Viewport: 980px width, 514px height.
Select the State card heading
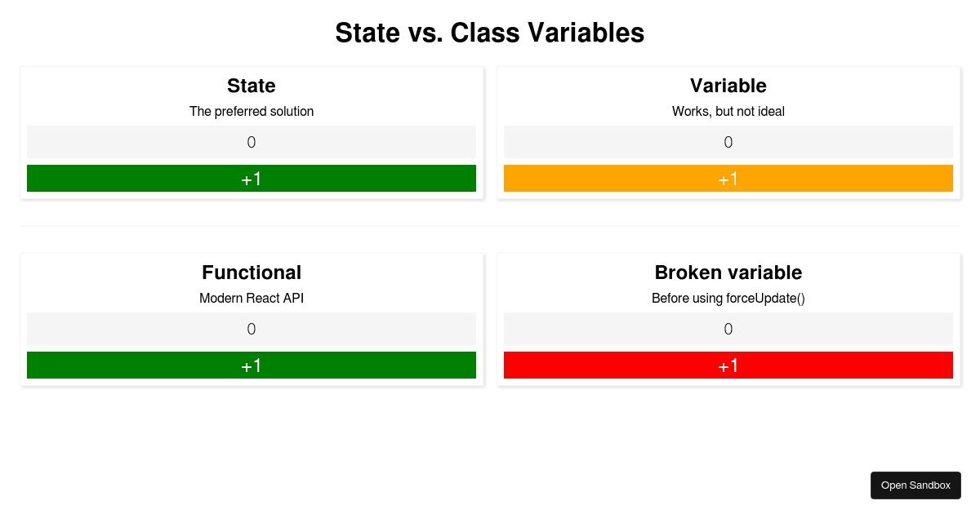[x=252, y=86]
